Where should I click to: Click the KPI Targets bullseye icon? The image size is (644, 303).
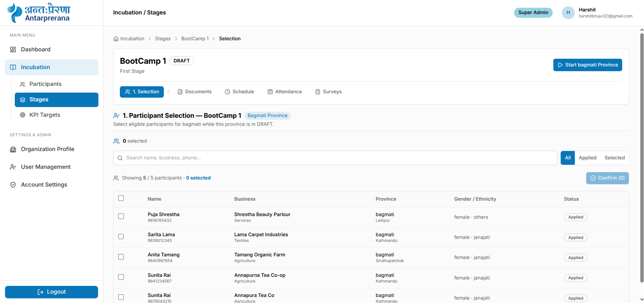(22, 115)
